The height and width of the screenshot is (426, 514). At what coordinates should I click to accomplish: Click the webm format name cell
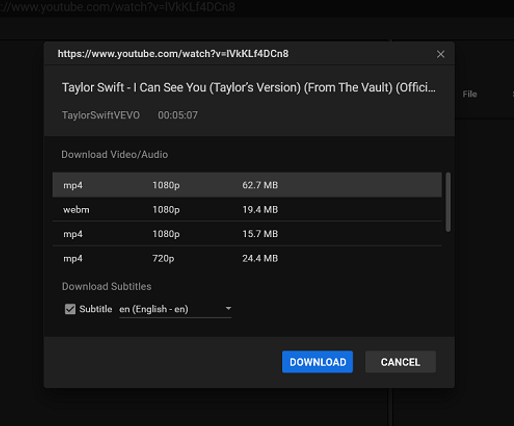[x=76, y=210]
